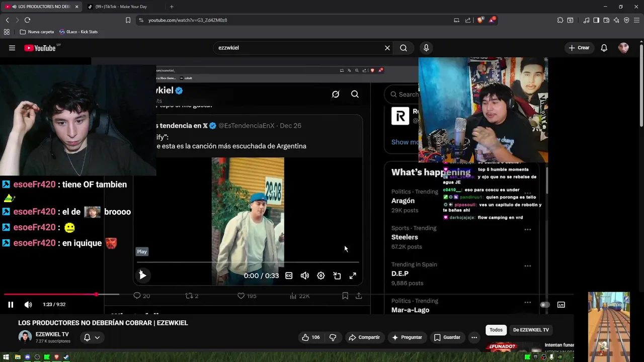This screenshot has height=362, width=644.
Task: Click the Search box in the X sidebar
Action: tap(403, 94)
